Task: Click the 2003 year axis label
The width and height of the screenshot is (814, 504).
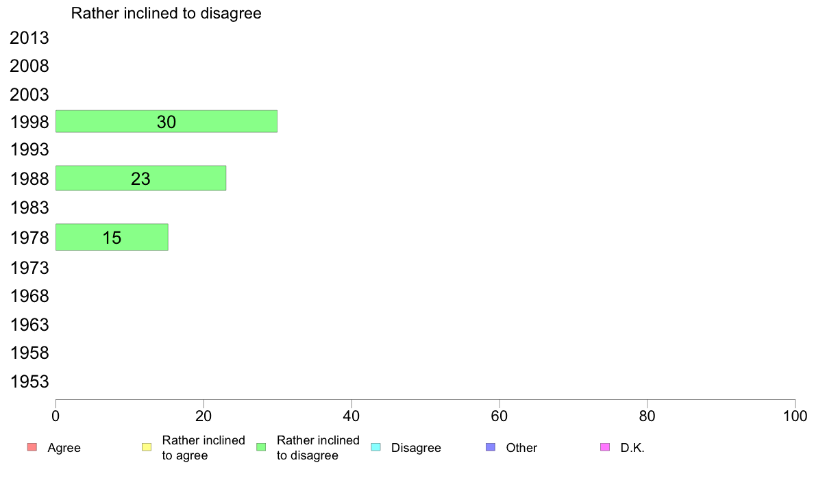Action: tap(29, 94)
